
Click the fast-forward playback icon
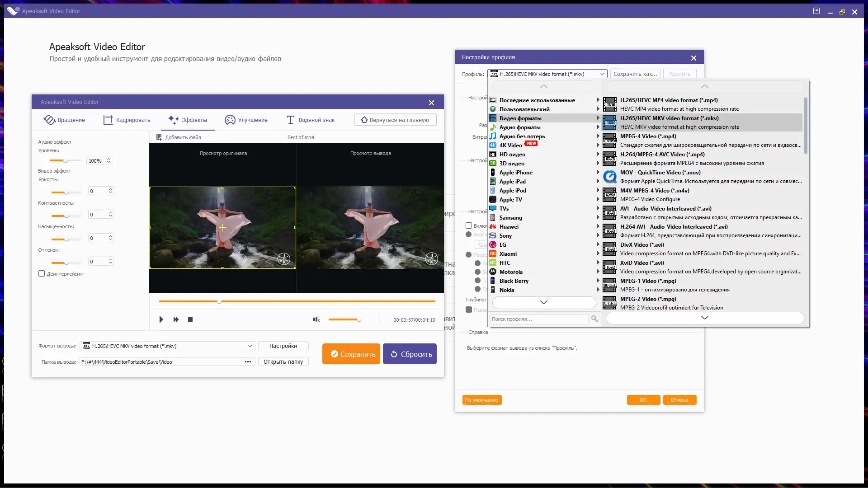[176, 319]
